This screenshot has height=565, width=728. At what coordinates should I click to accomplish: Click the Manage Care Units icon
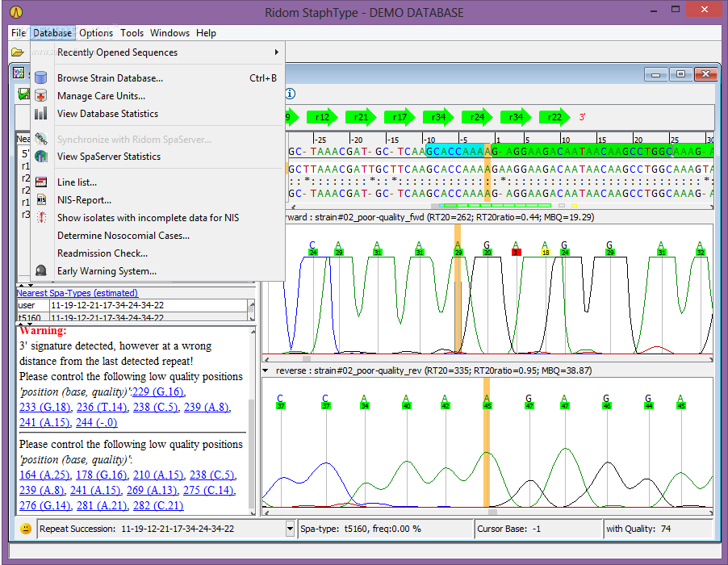(x=41, y=95)
